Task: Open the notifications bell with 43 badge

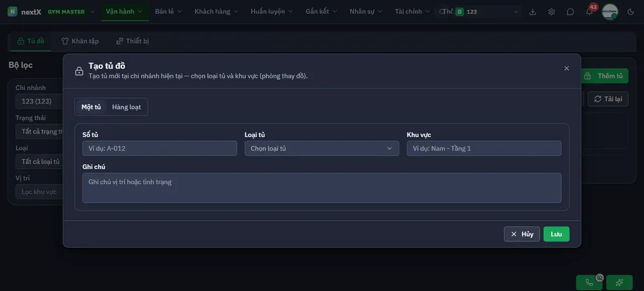Action: pyautogui.click(x=589, y=12)
